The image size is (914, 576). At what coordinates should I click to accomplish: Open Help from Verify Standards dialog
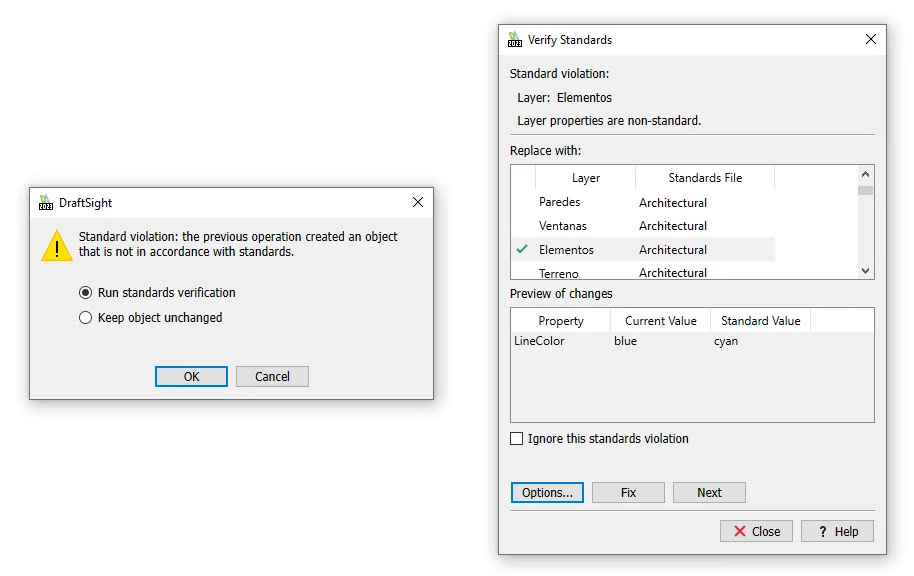[x=837, y=532]
